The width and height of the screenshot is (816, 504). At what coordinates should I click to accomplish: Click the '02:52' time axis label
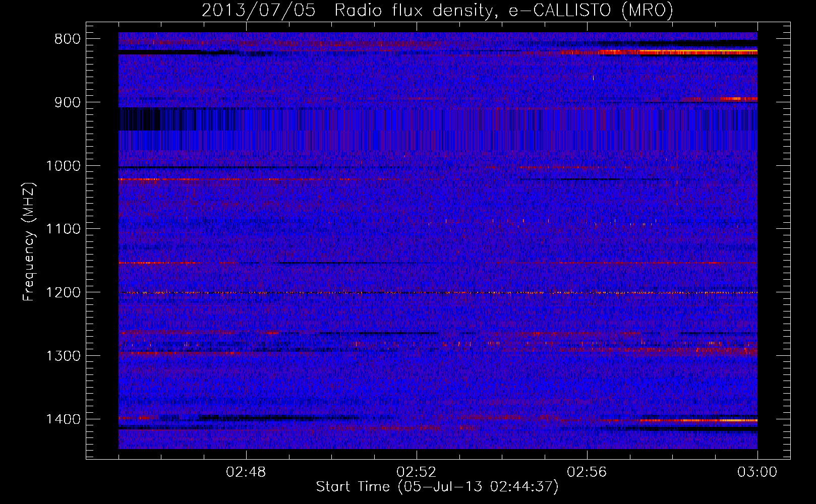[x=417, y=472]
